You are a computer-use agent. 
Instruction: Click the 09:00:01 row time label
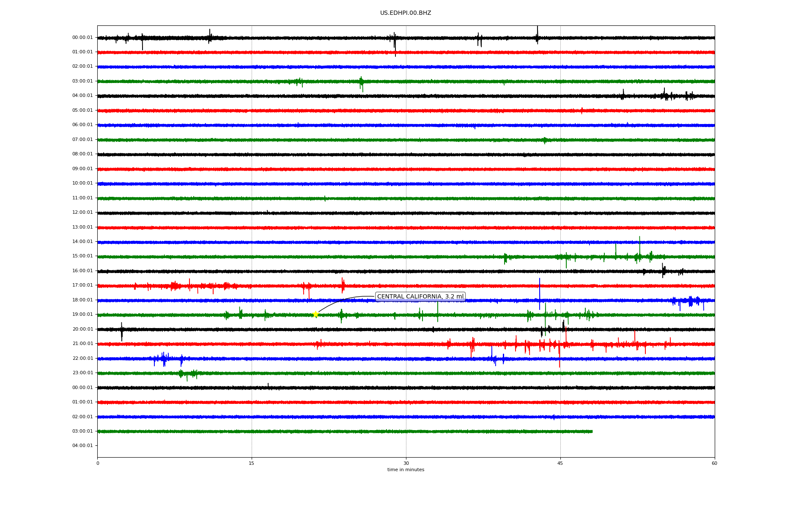click(82, 169)
